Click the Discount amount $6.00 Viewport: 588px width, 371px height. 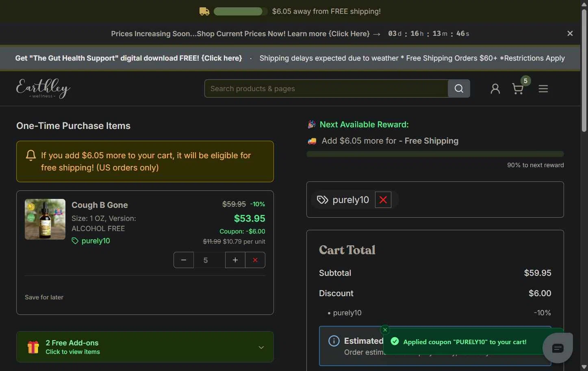pos(540,293)
